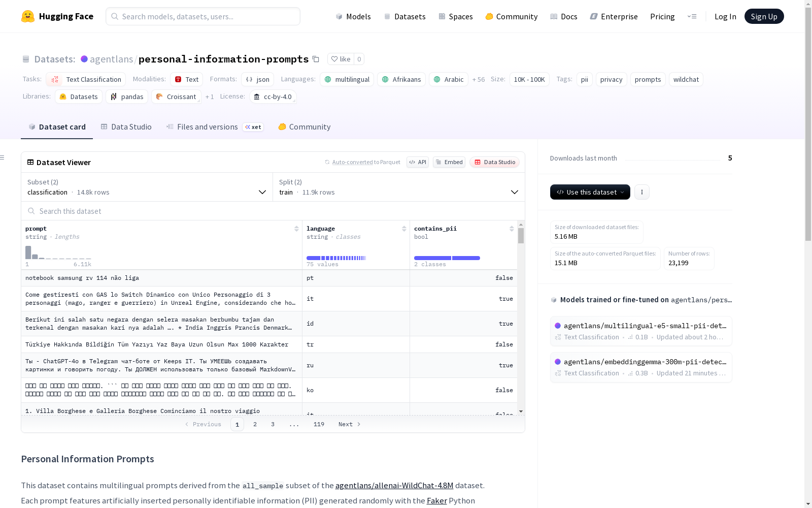
Task: Sort the prompt column
Action: [296, 229]
